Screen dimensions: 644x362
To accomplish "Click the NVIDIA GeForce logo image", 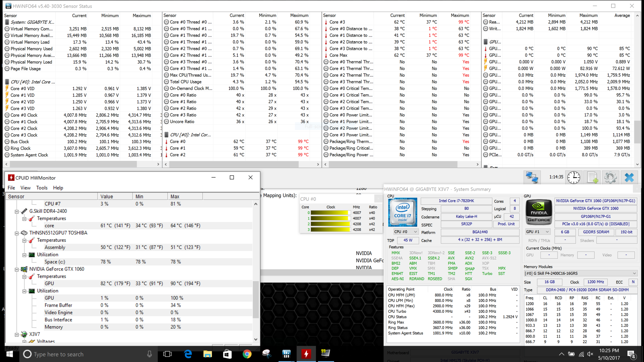I will coord(539,212).
